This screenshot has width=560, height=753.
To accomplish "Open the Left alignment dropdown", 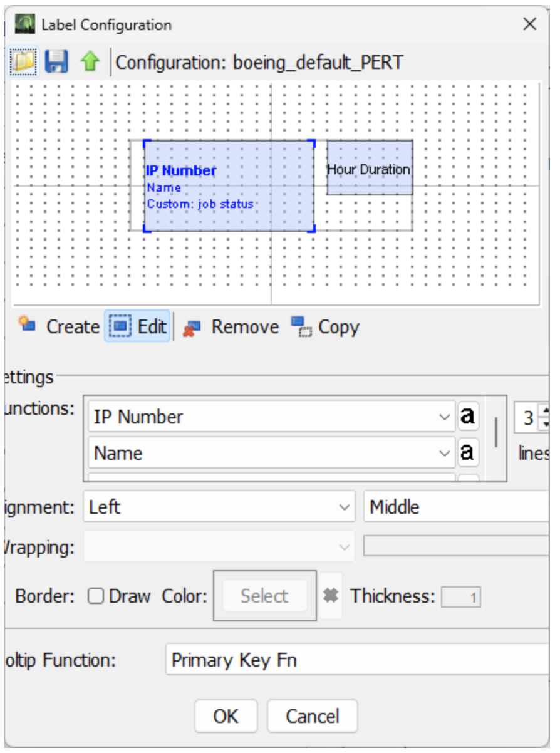I will pyautogui.click(x=219, y=507).
